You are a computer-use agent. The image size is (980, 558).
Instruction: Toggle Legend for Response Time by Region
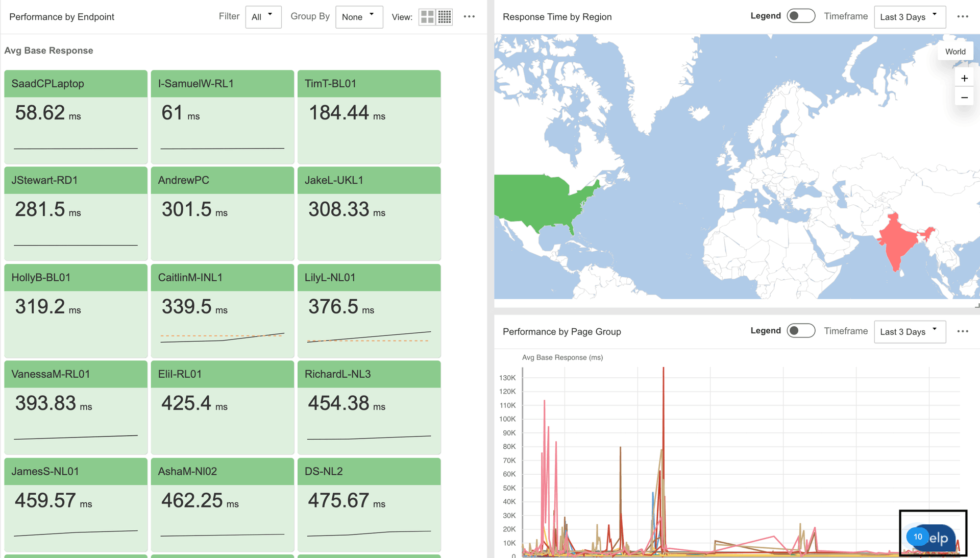(x=800, y=16)
